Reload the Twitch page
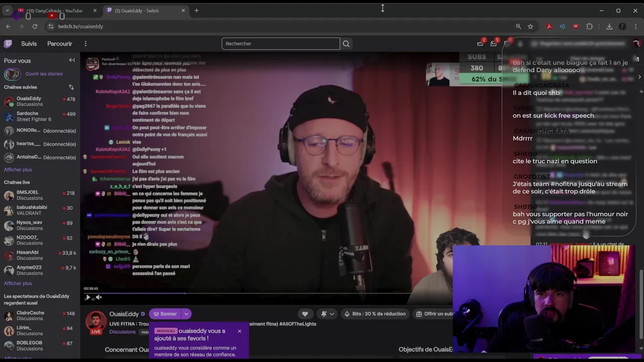 tap(35, 26)
